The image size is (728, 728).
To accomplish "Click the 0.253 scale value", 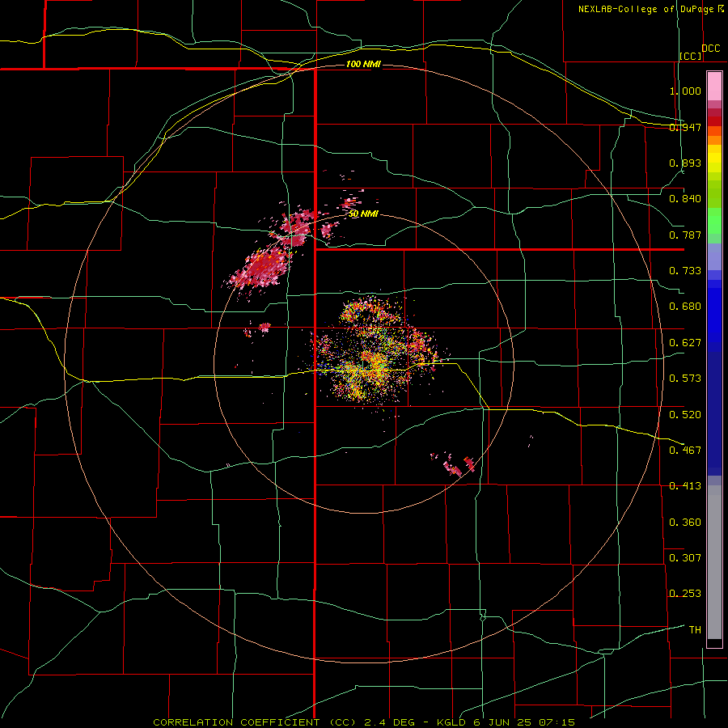I will (x=685, y=594).
